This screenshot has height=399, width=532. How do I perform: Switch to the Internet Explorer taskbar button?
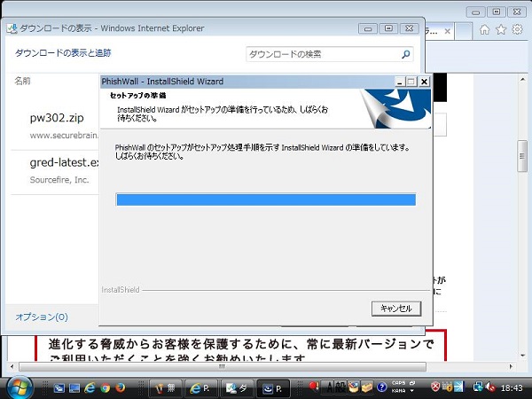coord(201,388)
